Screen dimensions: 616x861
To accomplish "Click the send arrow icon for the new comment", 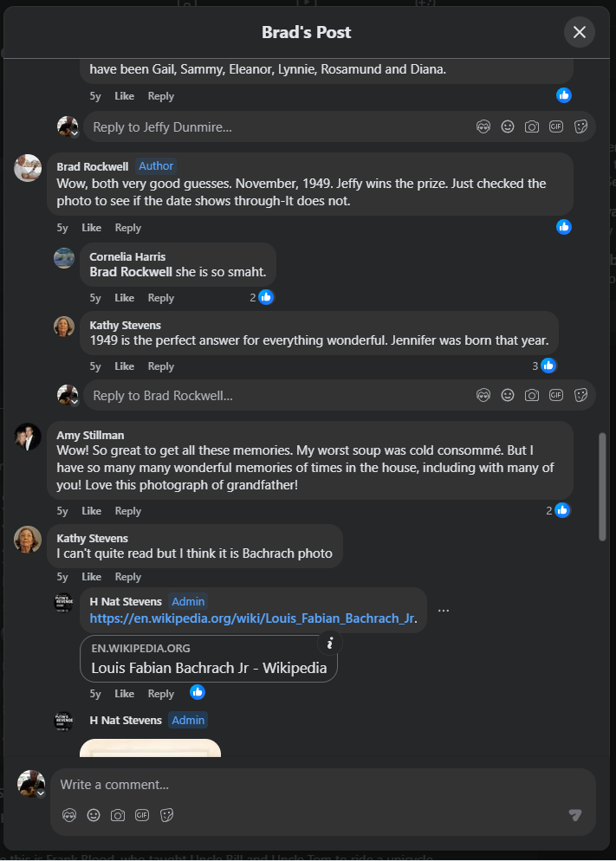I will tap(574, 815).
